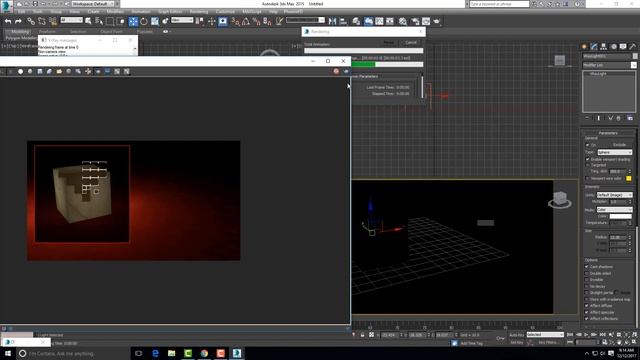This screenshot has height=360, width=640.
Task: Switch to the Object Paint ribbon tab
Action: pos(111,31)
